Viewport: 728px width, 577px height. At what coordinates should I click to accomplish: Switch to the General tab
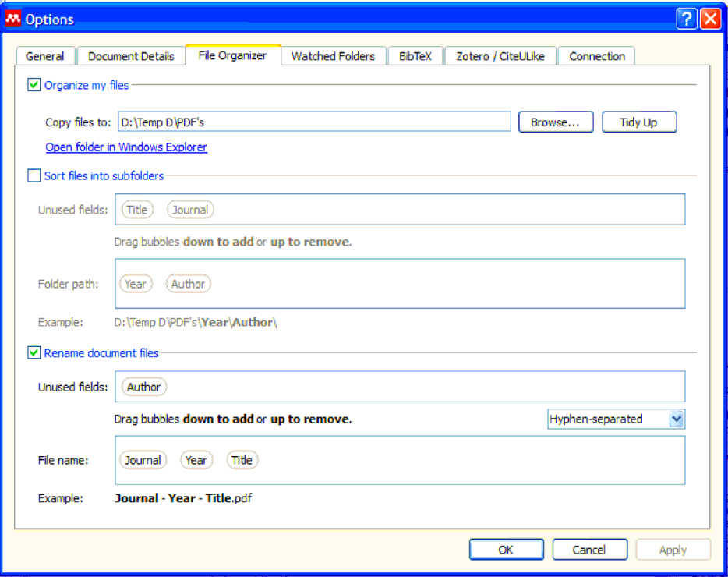tap(45, 55)
